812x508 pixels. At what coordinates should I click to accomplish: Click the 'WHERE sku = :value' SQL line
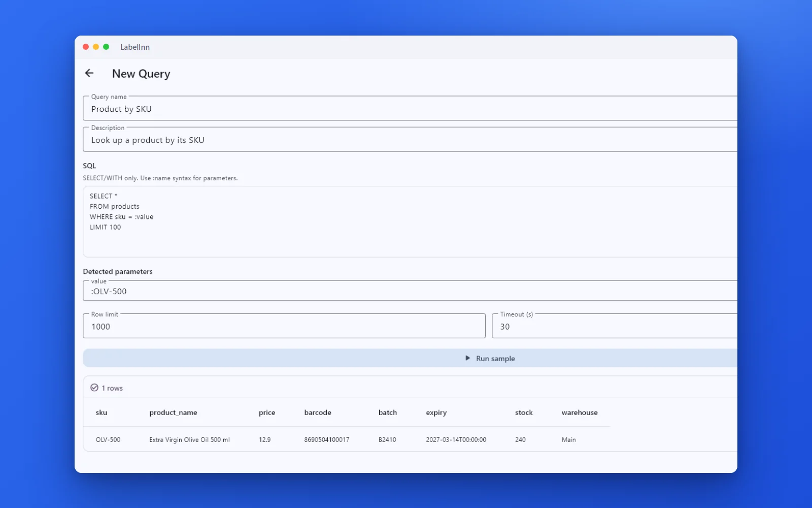[121, 216]
